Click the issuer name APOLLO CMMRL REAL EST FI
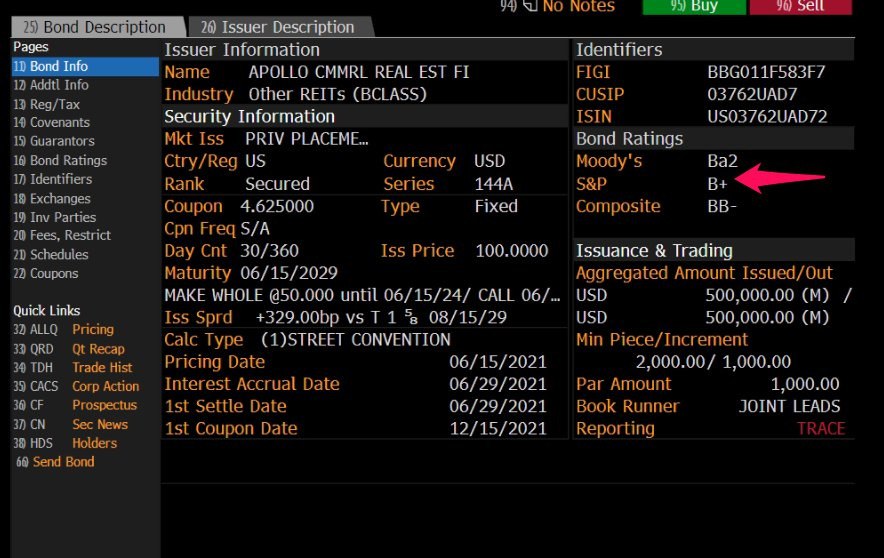Screen dimensions: 884x558 (x=359, y=72)
